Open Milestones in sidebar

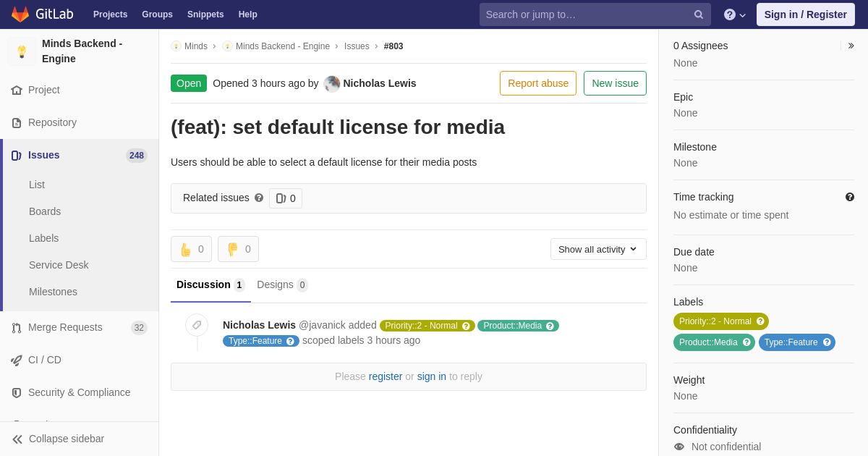pyautogui.click(x=53, y=292)
